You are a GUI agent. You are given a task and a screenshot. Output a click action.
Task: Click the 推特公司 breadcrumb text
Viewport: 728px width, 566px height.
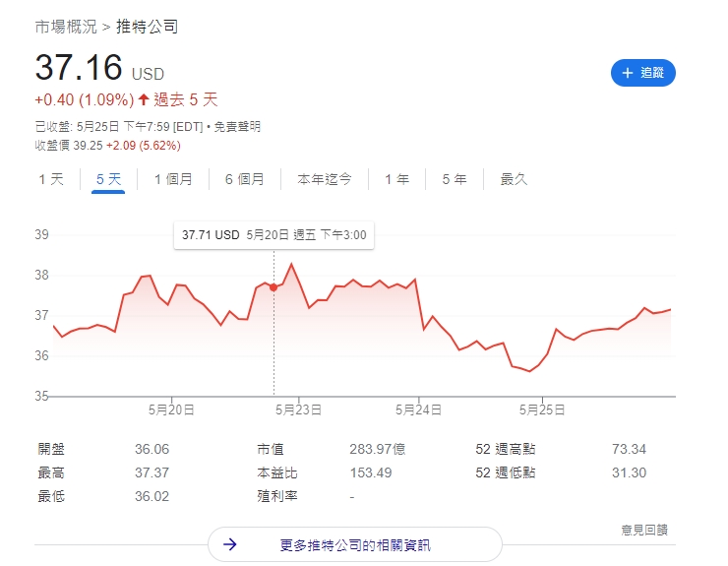click(x=147, y=27)
